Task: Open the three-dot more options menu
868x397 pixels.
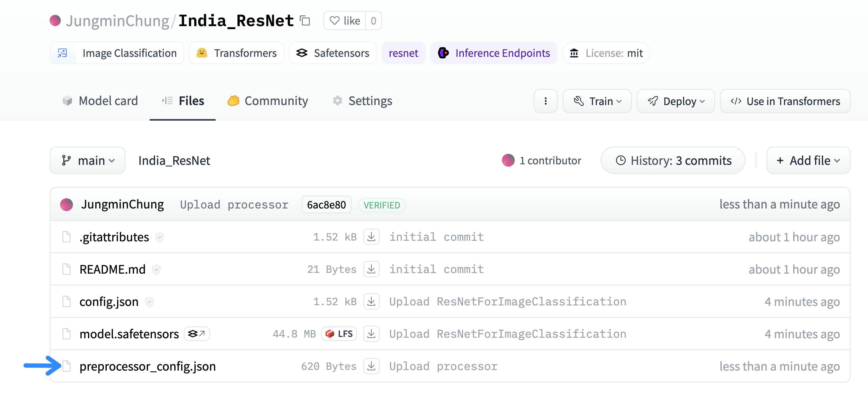Action: 545,101
